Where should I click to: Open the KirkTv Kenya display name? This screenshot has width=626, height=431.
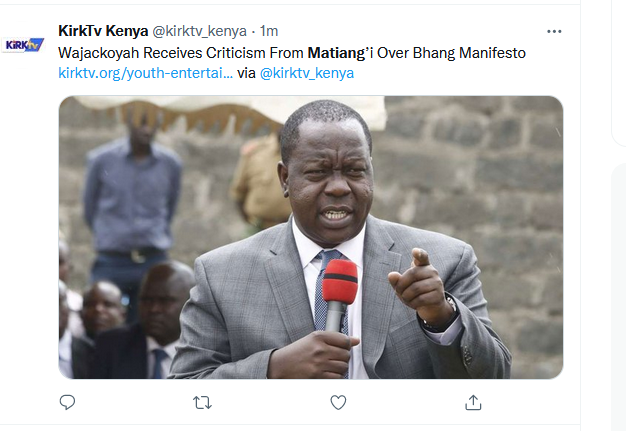point(103,31)
